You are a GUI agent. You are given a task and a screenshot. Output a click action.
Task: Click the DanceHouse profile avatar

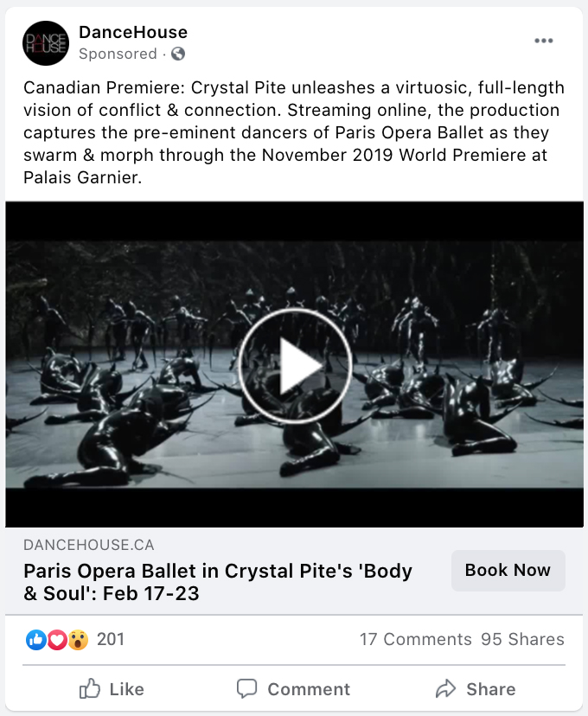(x=46, y=43)
